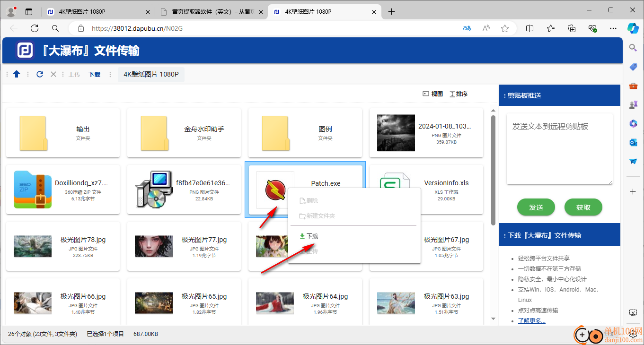Select the 2024-01-08_103 PNG thumbnail
This screenshot has height=345, width=644.
coord(396,133)
